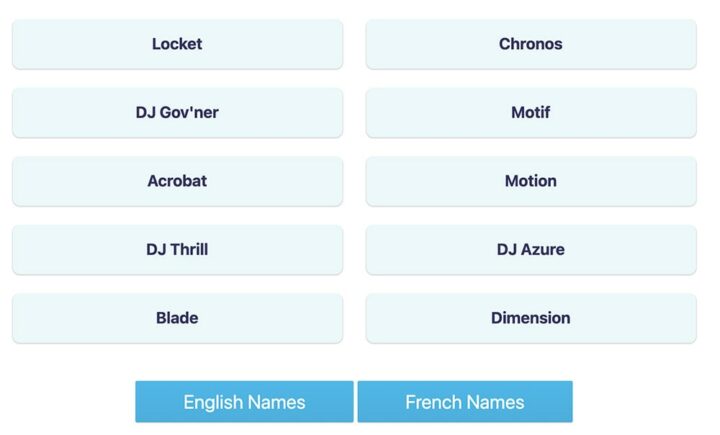Click the Motion name card
This screenshot has height=435, width=720.
click(530, 181)
